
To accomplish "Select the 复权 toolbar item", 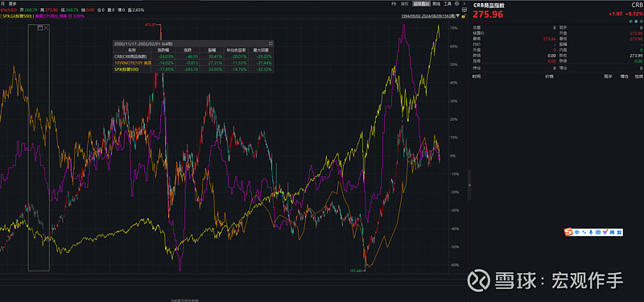I will tap(405, 4).
